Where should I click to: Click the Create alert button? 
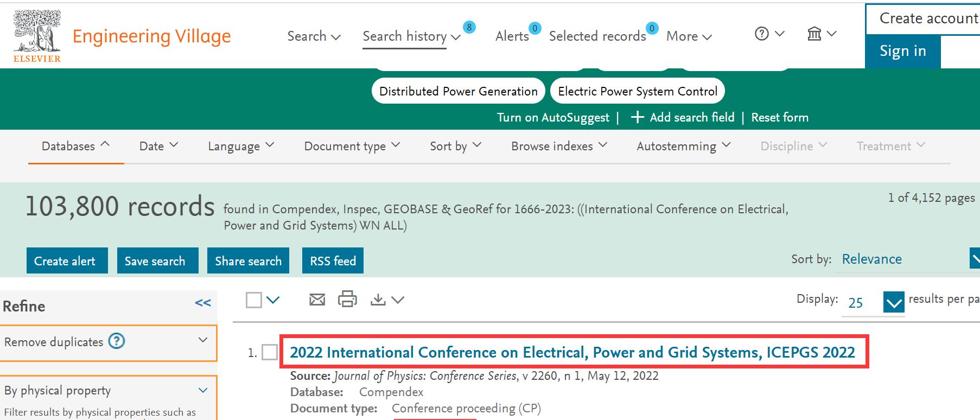point(67,260)
